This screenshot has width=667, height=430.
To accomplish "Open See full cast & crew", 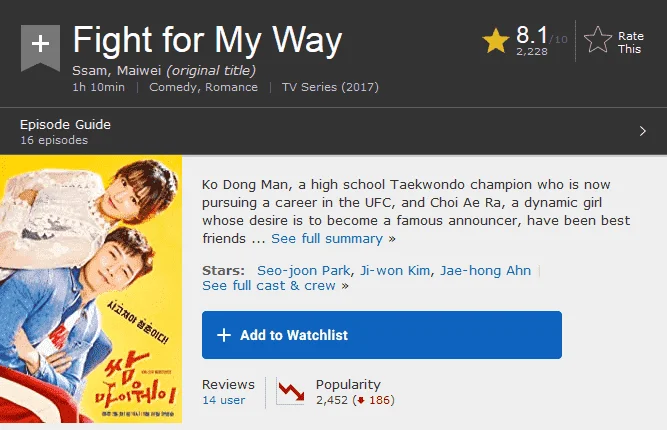I will pyautogui.click(x=269, y=285).
